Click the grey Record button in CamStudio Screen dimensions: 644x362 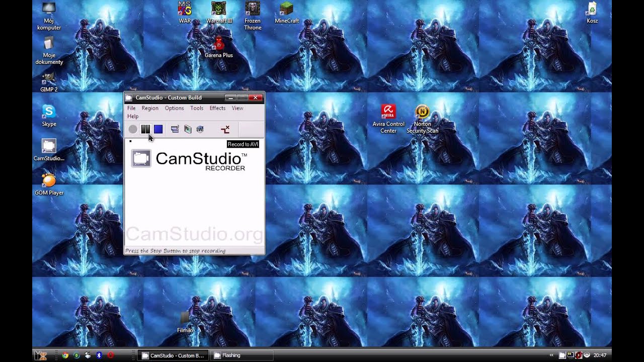coord(133,129)
